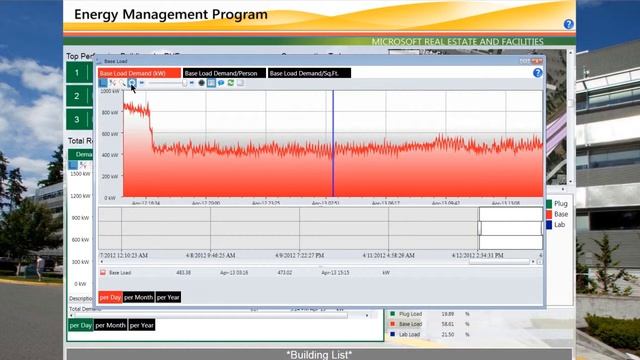Click the black circle toolbar icon
The height and width of the screenshot is (360, 640).
coord(201,83)
